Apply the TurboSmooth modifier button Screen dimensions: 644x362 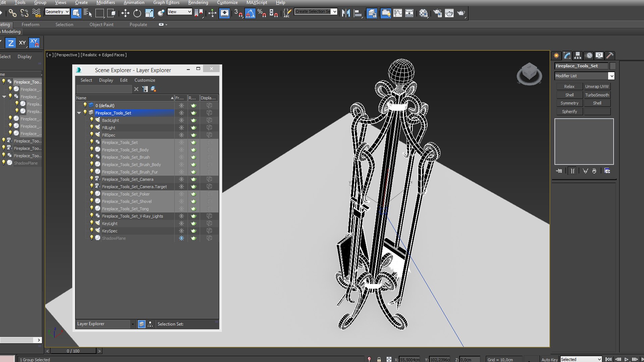(597, 95)
